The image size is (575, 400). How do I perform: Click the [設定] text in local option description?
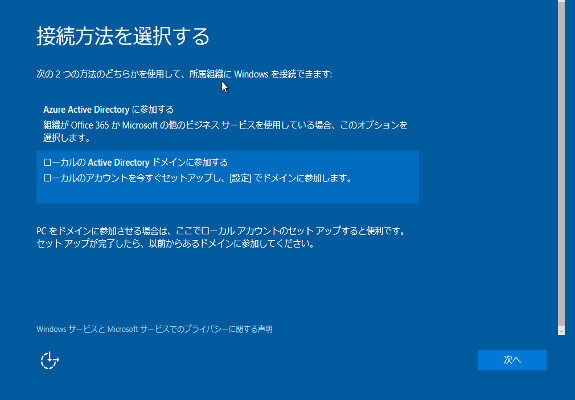point(240,178)
